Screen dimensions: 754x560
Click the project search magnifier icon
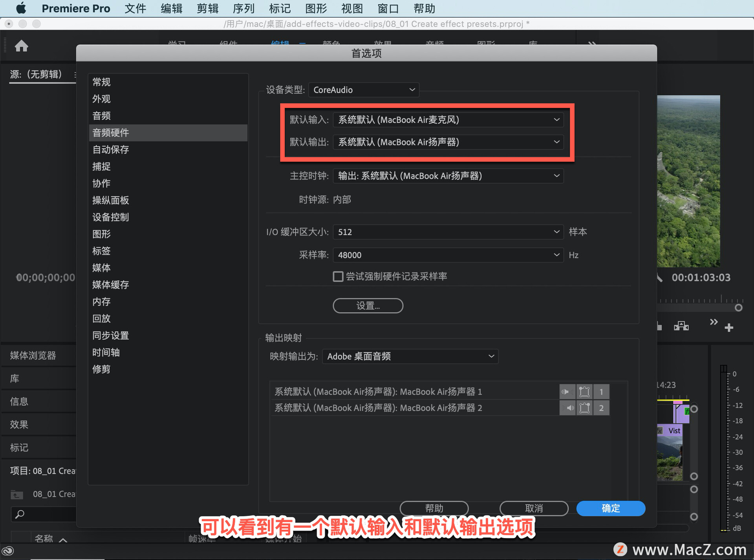[20, 514]
